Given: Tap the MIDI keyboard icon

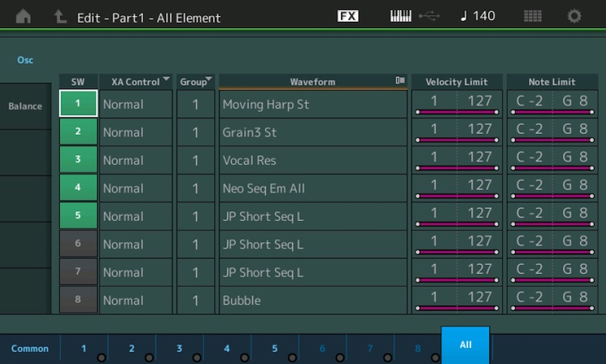Looking at the screenshot, I should pos(401,16).
